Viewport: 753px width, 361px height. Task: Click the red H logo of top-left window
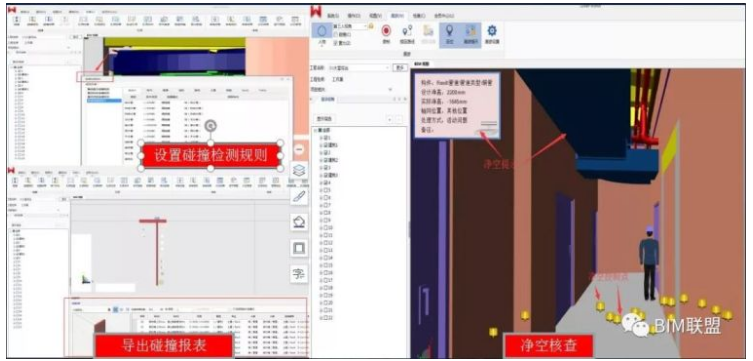pyautogui.click(x=12, y=9)
